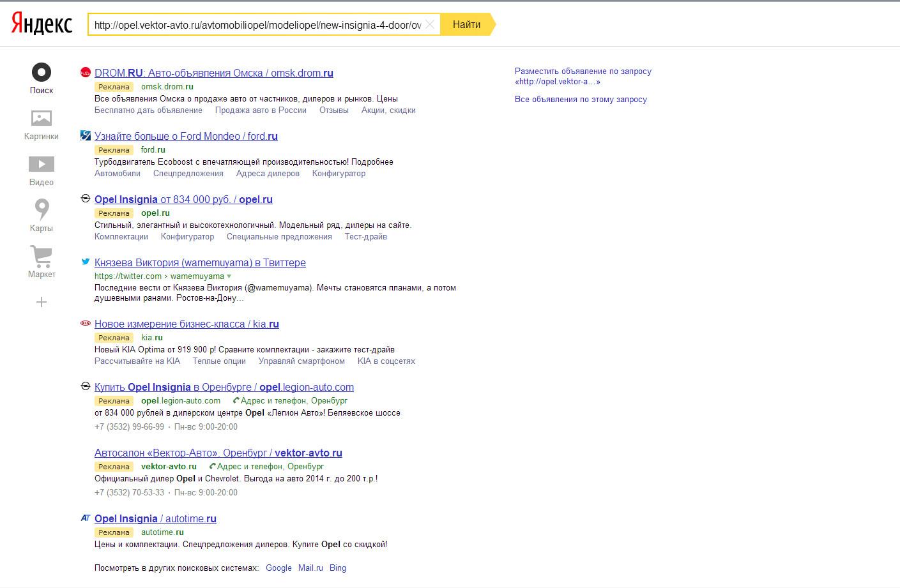Click the Найти search button

pyautogui.click(x=467, y=24)
